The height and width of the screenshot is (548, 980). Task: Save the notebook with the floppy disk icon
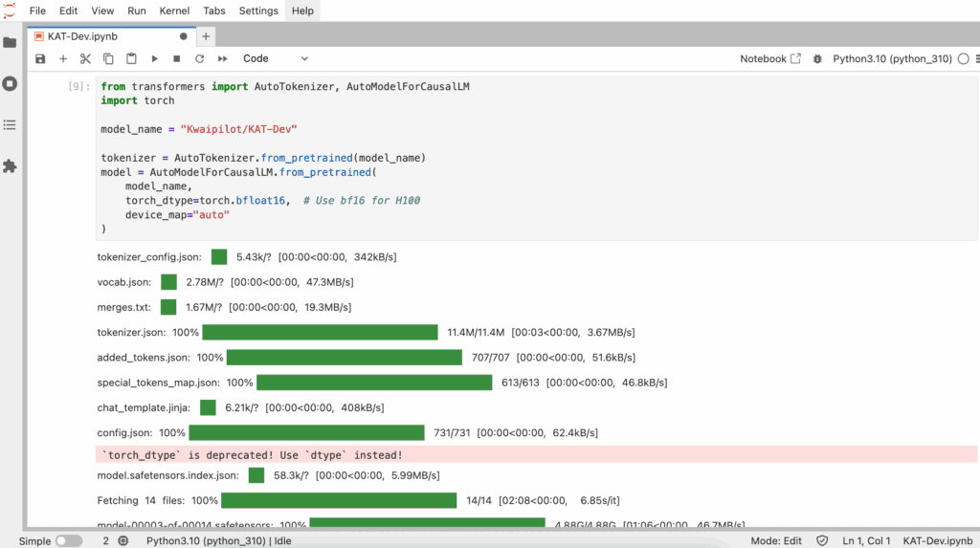pyautogui.click(x=40, y=58)
